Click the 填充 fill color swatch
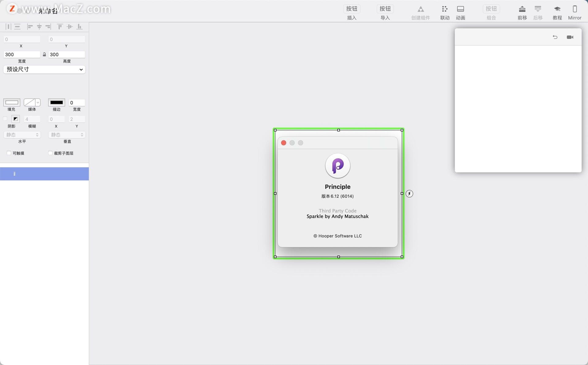 [12, 102]
